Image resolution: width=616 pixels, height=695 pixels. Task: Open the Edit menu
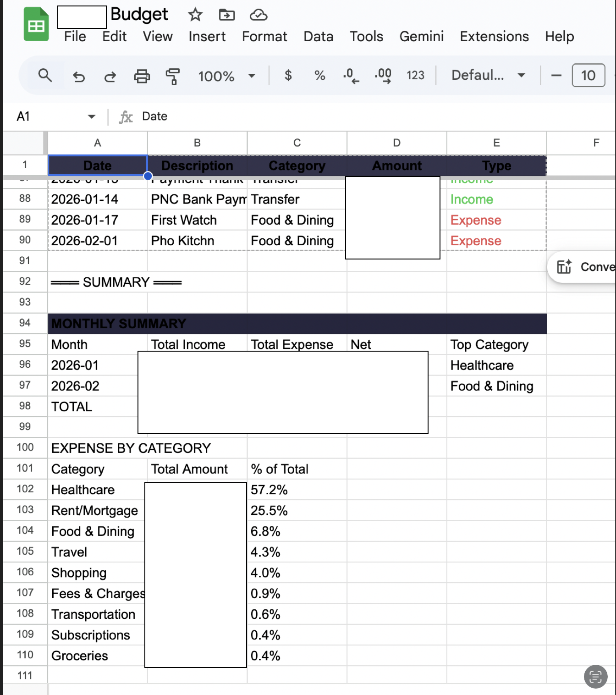tap(114, 36)
